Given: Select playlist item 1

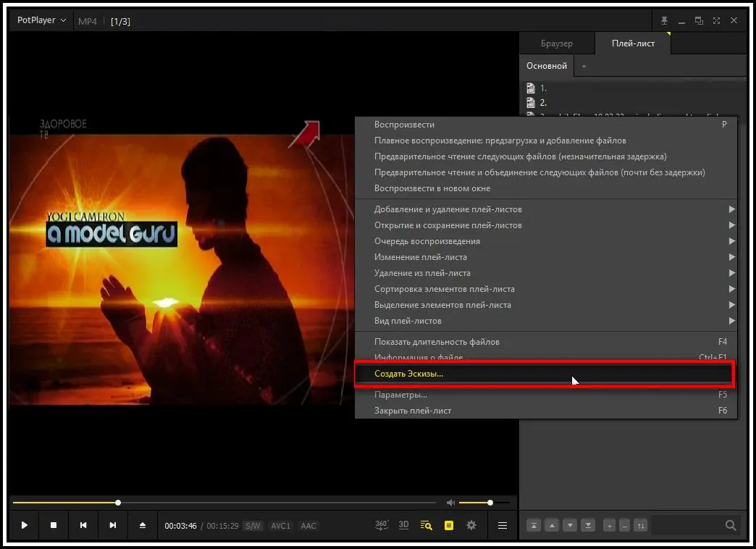Looking at the screenshot, I should point(634,88).
